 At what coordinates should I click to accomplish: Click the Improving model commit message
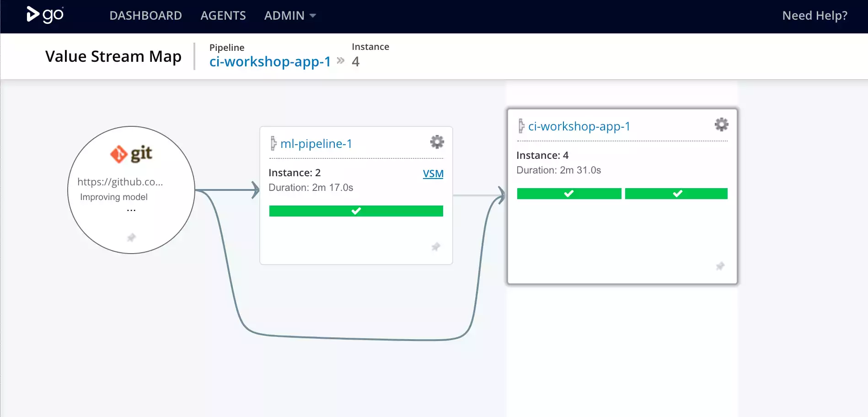(x=113, y=197)
